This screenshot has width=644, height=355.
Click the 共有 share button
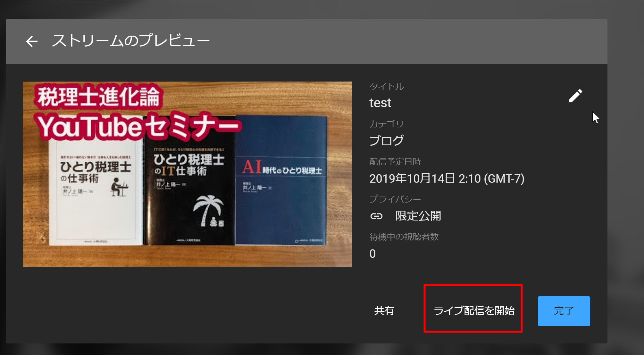pyautogui.click(x=384, y=311)
